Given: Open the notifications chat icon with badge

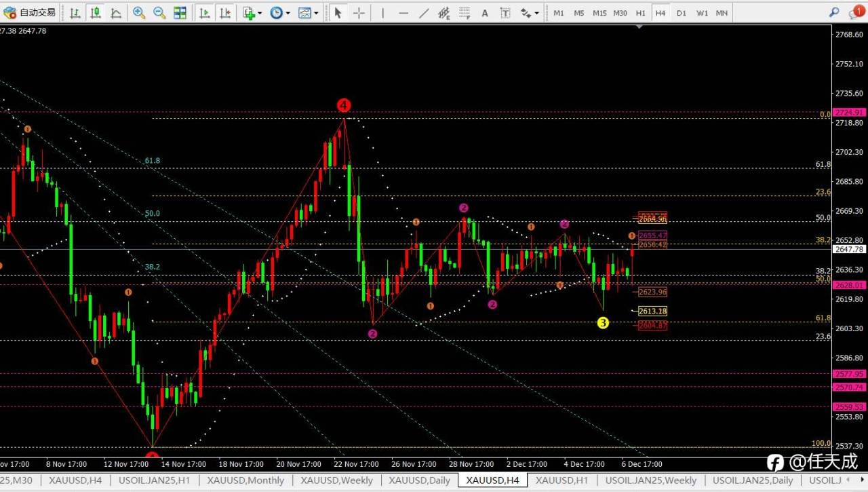Looking at the screenshot, I should click(x=856, y=12).
